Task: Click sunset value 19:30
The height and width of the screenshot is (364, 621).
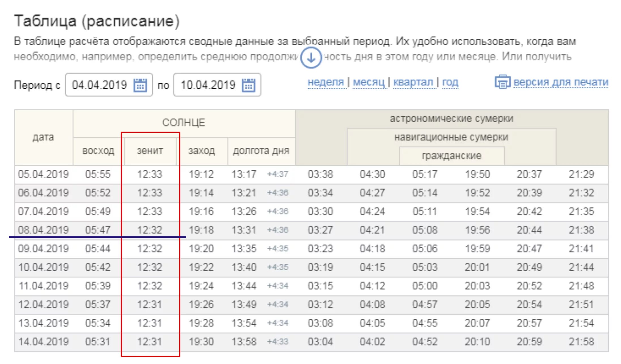Action: coord(201,342)
